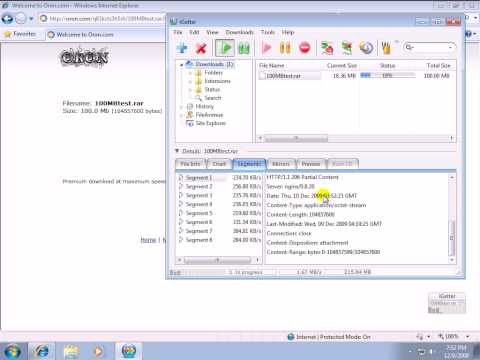Click the checkbox icon beside 100MBtest.rar
The image size is (480, 360).
[262, 76]
